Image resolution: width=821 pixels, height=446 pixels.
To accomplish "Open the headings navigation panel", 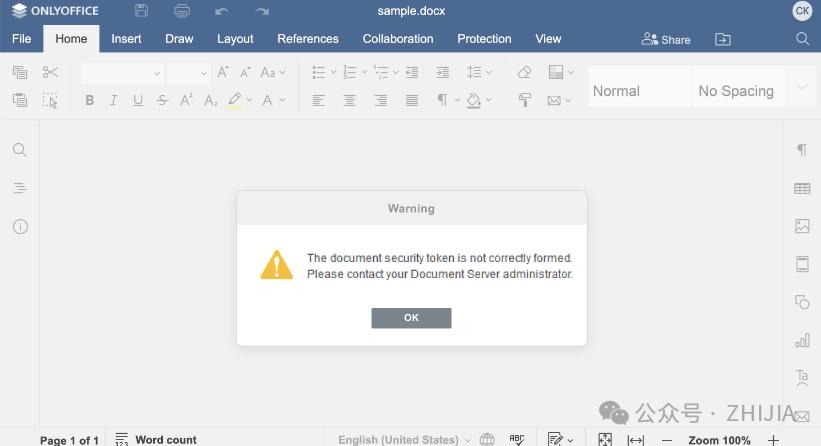I will pos(20,188).
